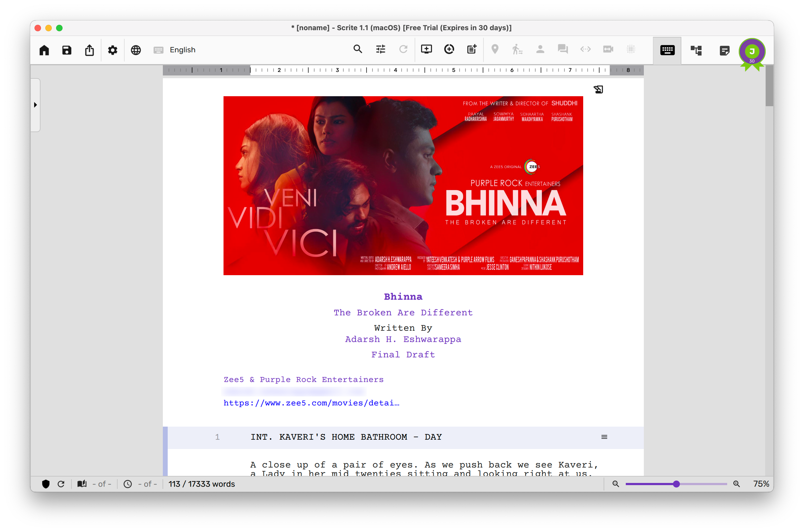The width and height of the screenshot is (804, 532).
Task: Select the Parenthetical brackets icon
Action: (x=585, y=49)
